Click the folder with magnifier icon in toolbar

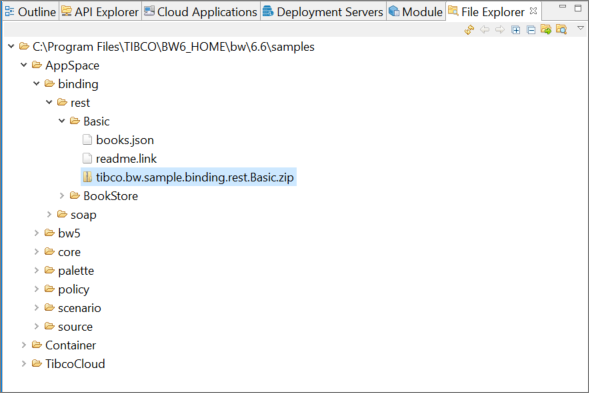coord(561,29)
